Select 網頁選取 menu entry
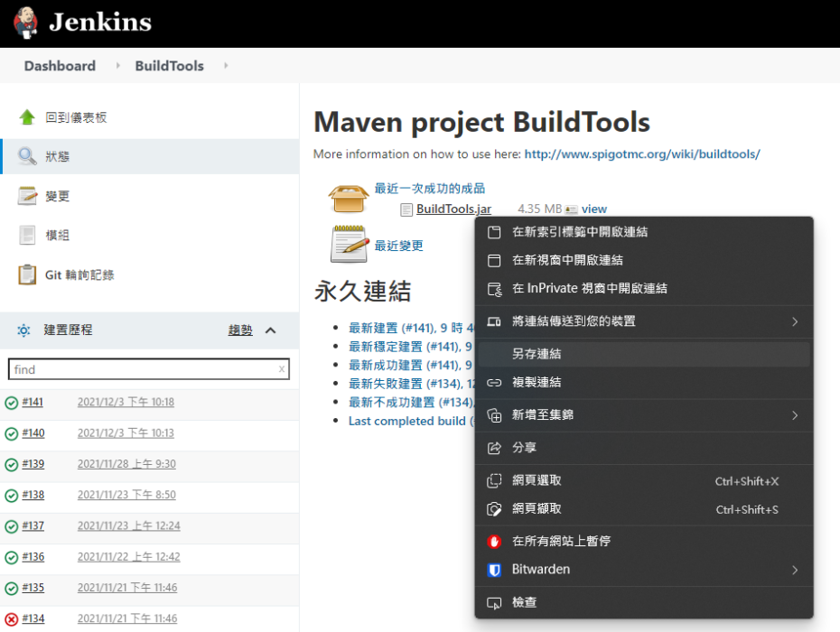The width and height of the screenshot is (840, 632). 644,480
